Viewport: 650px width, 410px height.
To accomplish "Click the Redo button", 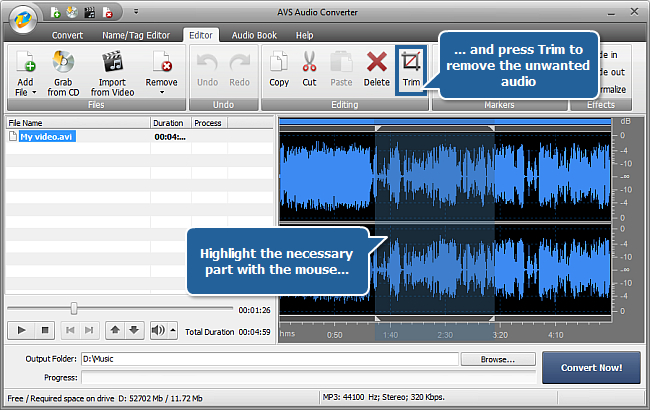I will [240, 70].
